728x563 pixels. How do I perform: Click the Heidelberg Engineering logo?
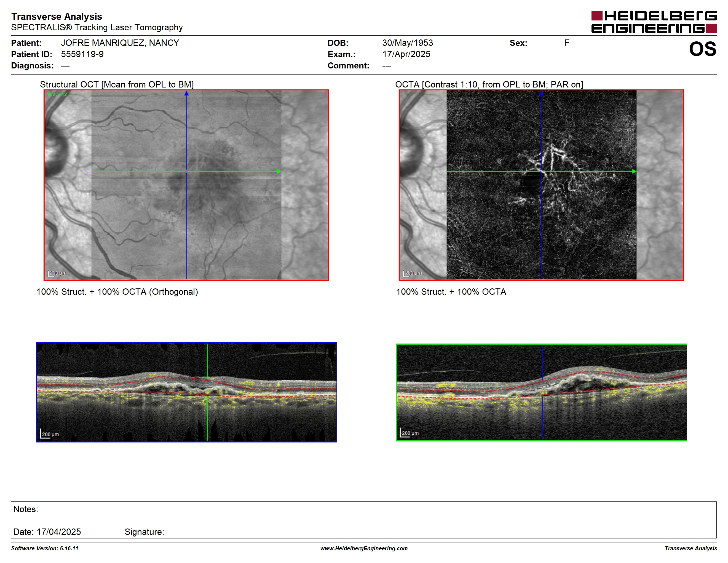click(654, 22)
